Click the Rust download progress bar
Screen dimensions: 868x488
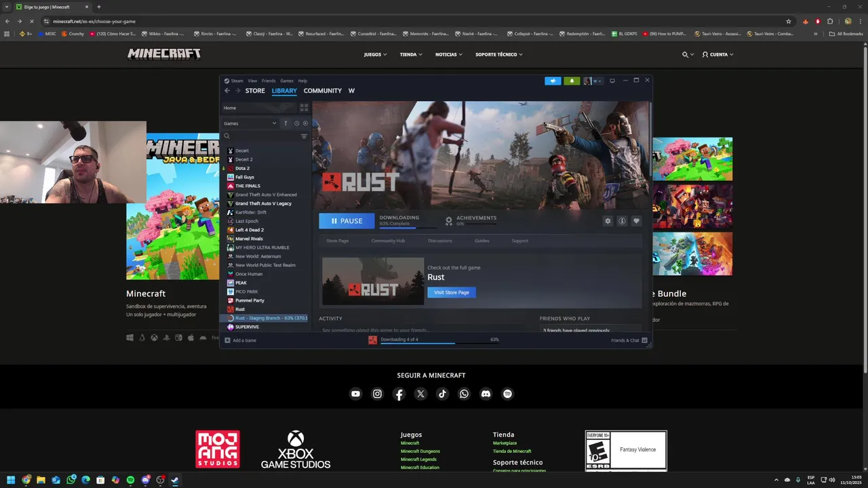(409, 226)
